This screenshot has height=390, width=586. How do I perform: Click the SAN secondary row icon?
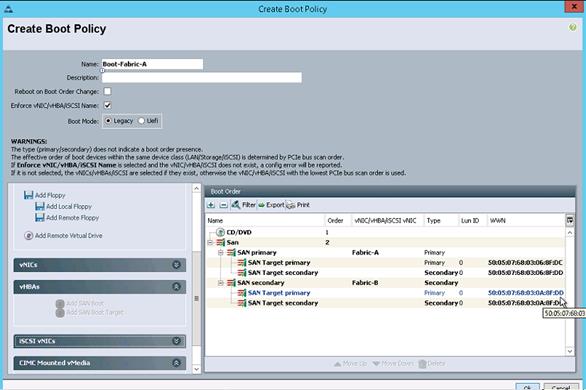pos(231,283)
